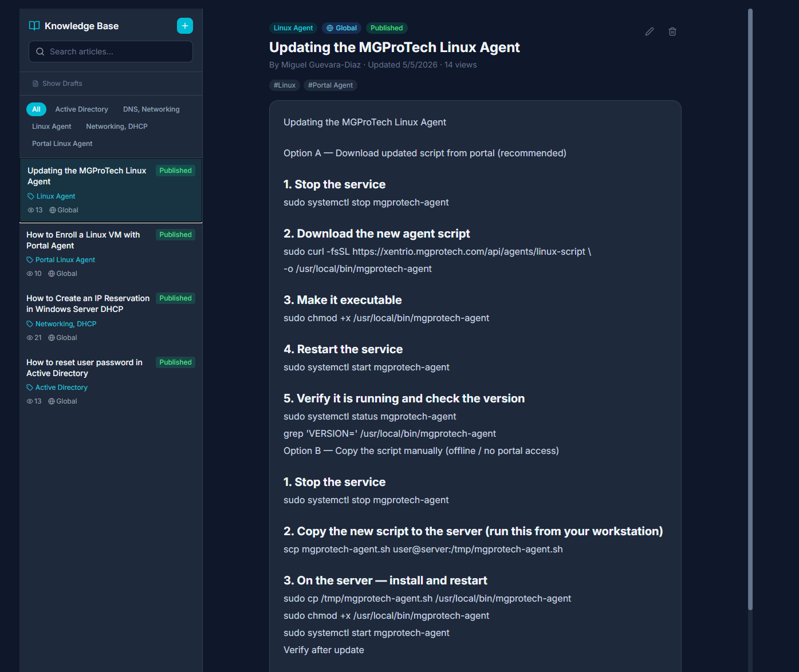Open IP Reservation in Windows Server DHCP article
This screenshot has width=799, height=672.
[111, 318]
